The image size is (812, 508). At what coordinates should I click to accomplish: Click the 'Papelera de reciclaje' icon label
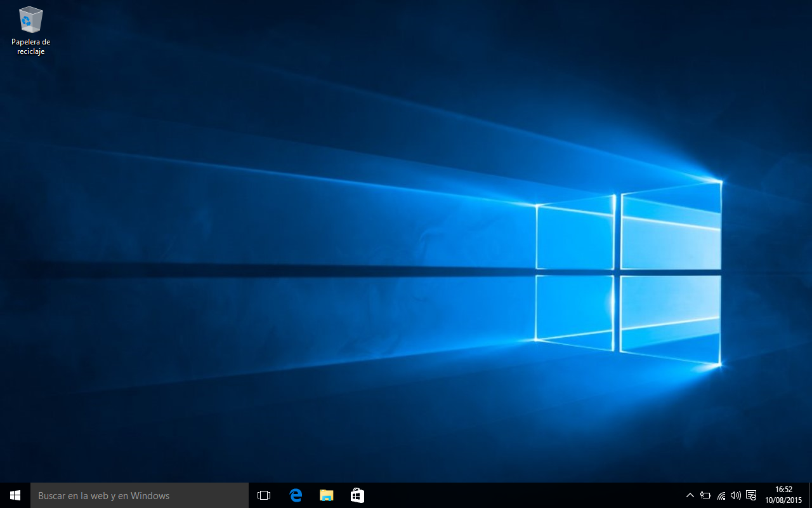click(x=30, y=46)
